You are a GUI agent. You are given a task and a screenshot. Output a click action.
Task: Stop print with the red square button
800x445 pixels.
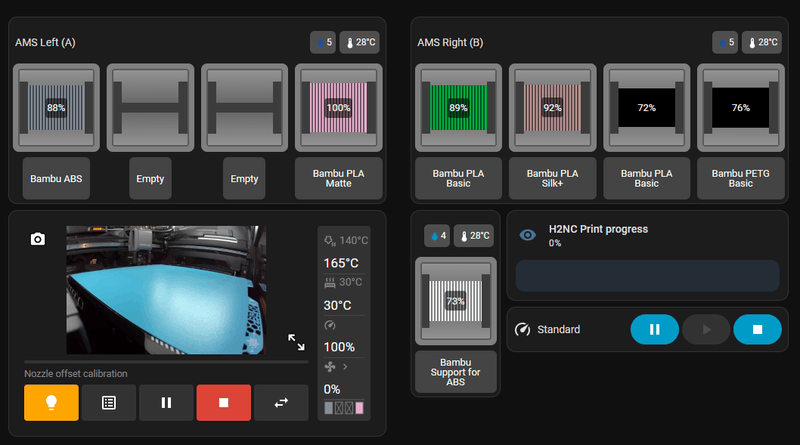point(223,403)
